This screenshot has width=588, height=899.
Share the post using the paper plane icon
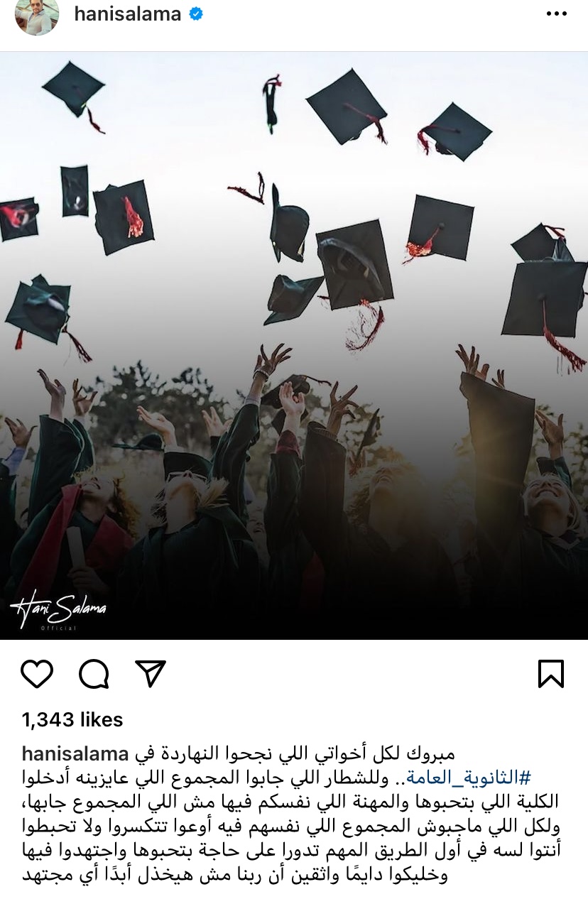151,673
